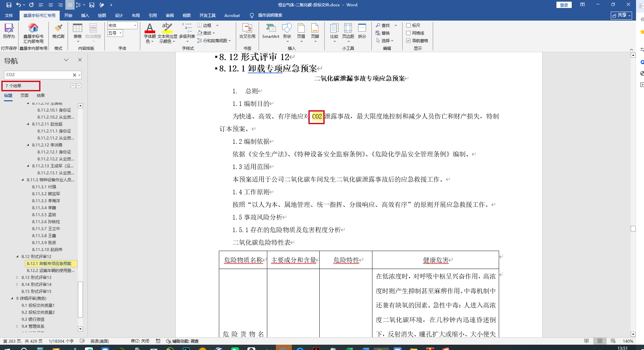
Task: Open the 宋体 font name dropdown
Action: tap(135, 26)
